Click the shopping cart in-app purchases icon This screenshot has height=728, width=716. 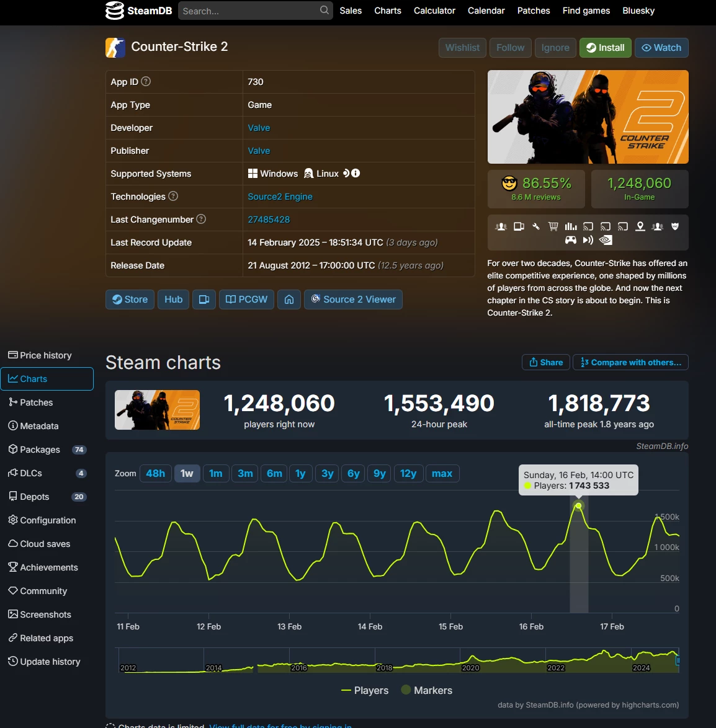[553, 227]
